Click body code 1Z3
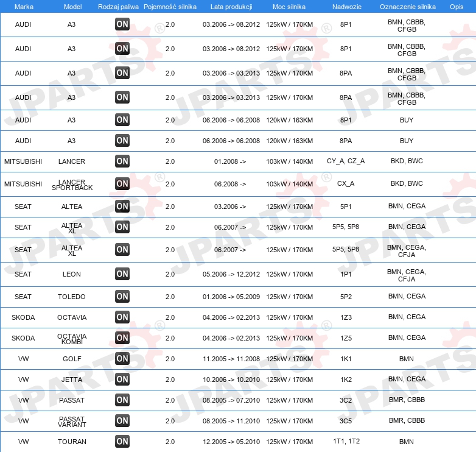The height and width of the screenshot is (452, 476). [x=346, y=317]
